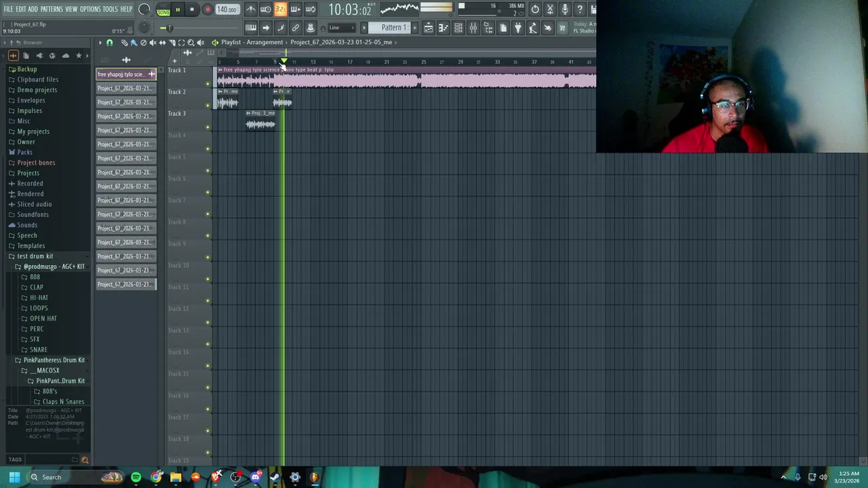
Task: Enable typing keyboard to piano icon
Action: click(x=251, y=28)
